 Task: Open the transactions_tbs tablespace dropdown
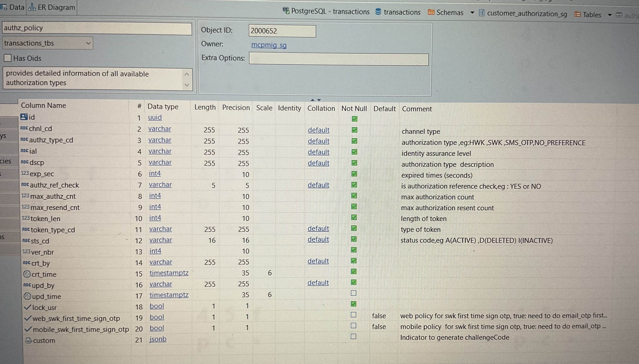click(x=88, y=43)
